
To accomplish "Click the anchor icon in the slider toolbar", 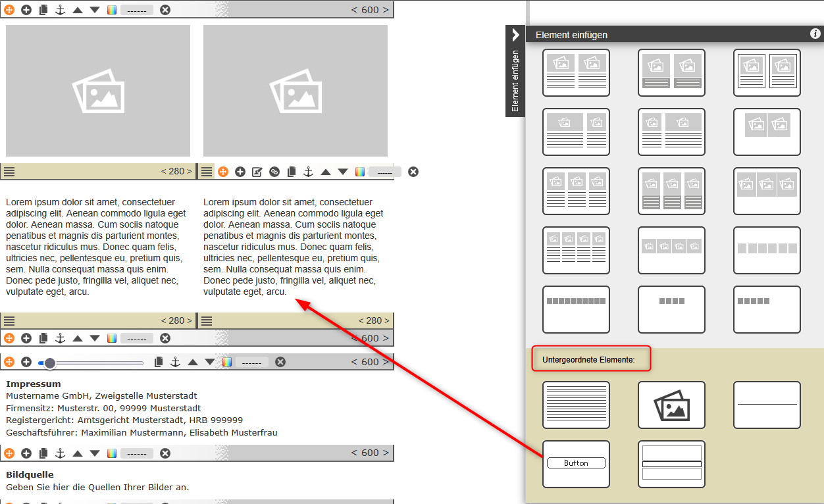I will tap(176, 362).
